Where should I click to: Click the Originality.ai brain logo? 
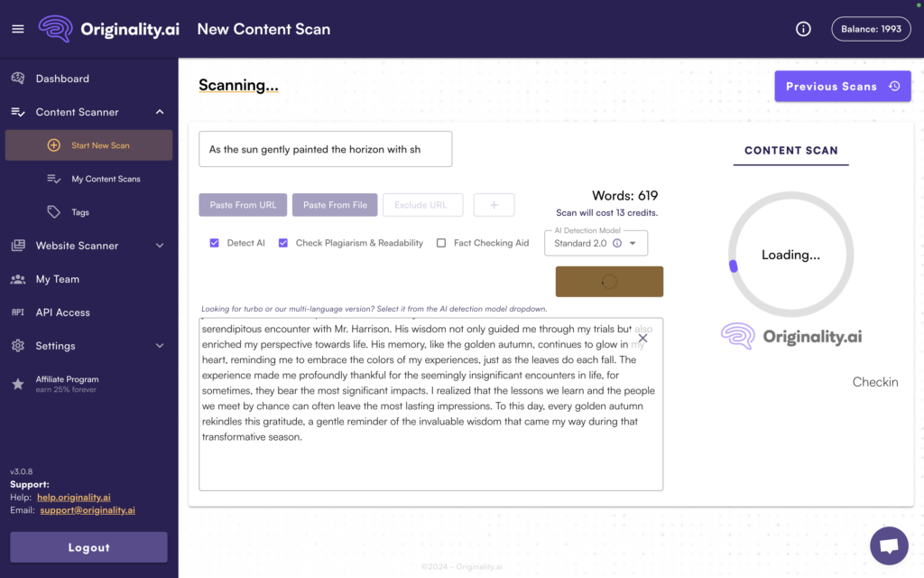point(55,28)
